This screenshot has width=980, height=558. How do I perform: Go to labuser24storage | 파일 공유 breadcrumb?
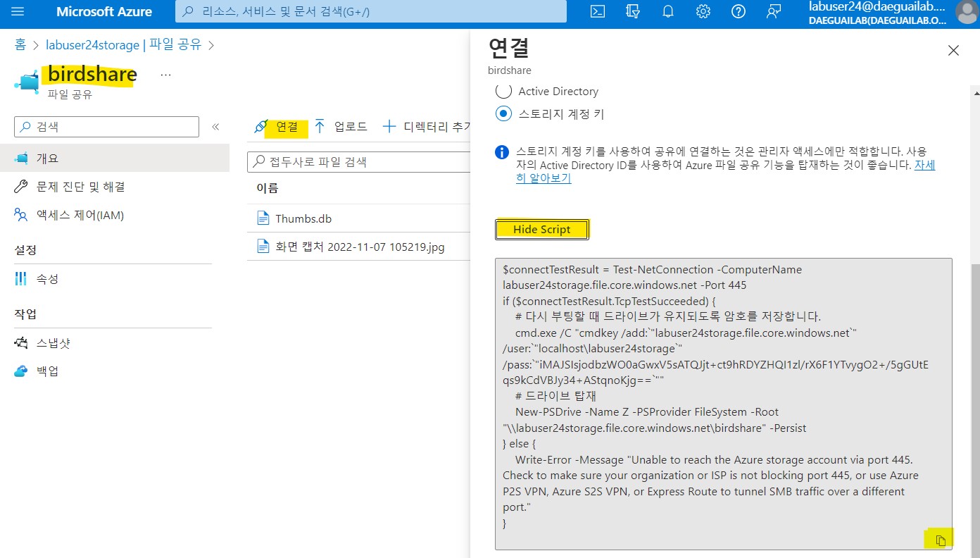click(x=123, y=45)
